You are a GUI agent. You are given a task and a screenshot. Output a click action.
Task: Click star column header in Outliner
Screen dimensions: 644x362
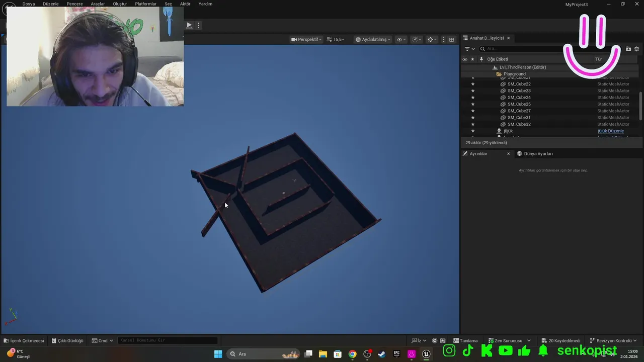472,59
